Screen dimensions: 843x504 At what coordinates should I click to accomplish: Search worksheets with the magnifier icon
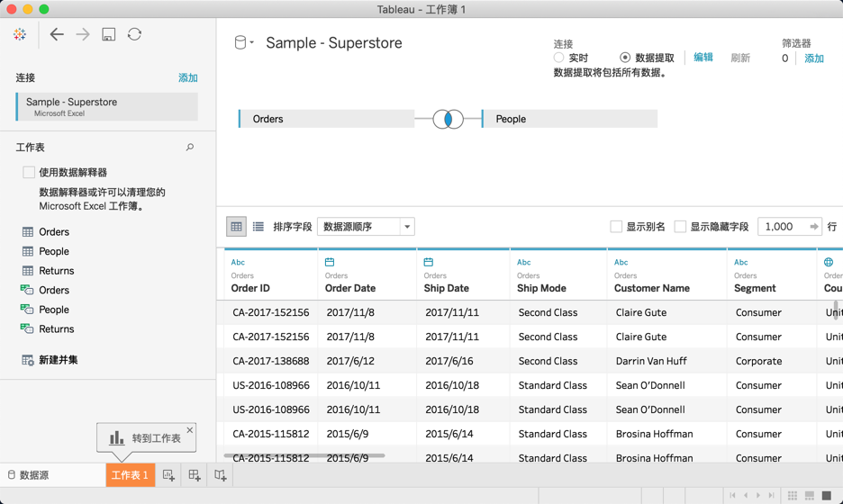click(x=190, y=148)
